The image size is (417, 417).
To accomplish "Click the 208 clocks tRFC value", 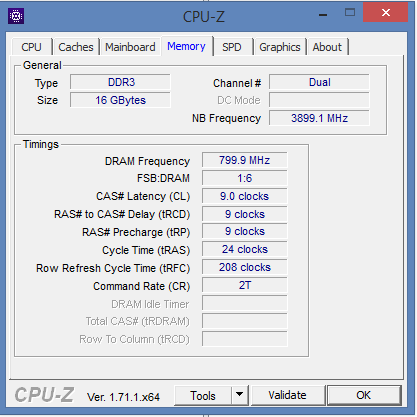I will click(245, 267).
